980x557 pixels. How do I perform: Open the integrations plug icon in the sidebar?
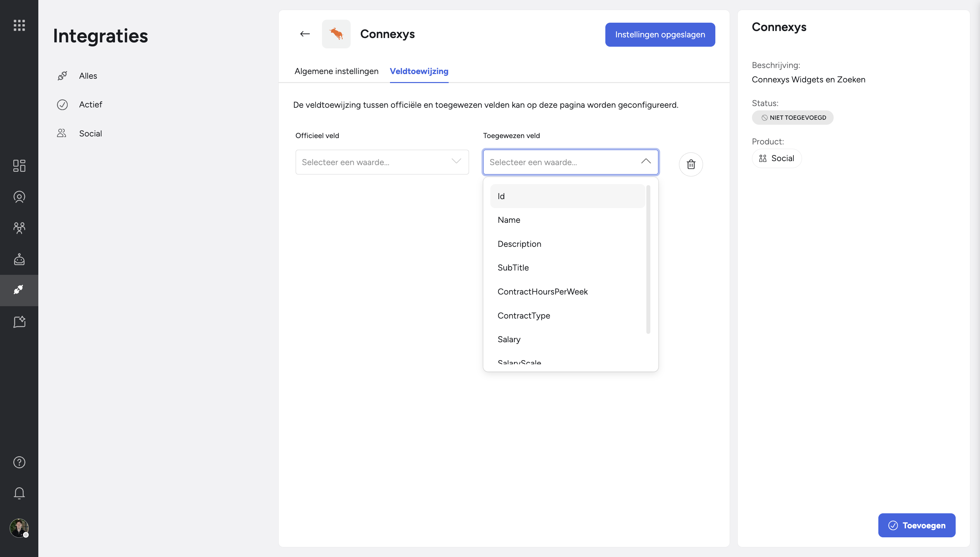click(19, 290)
